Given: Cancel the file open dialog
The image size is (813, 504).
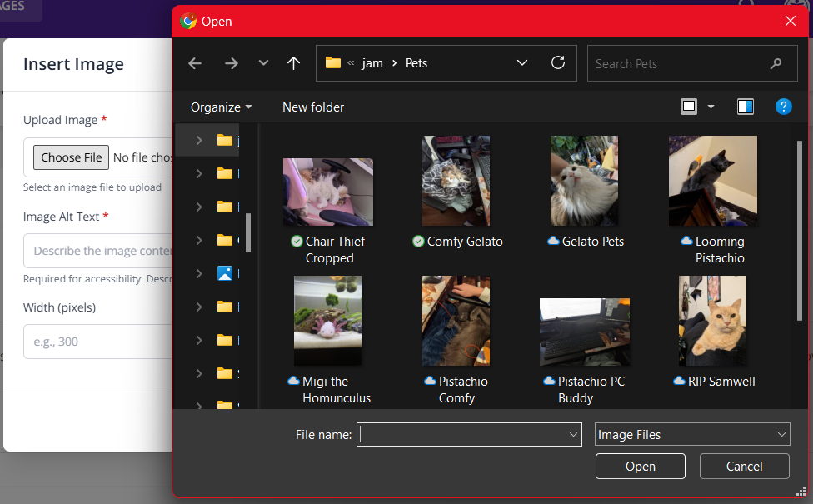Looking at the screenshot, I should coord(744,467).
